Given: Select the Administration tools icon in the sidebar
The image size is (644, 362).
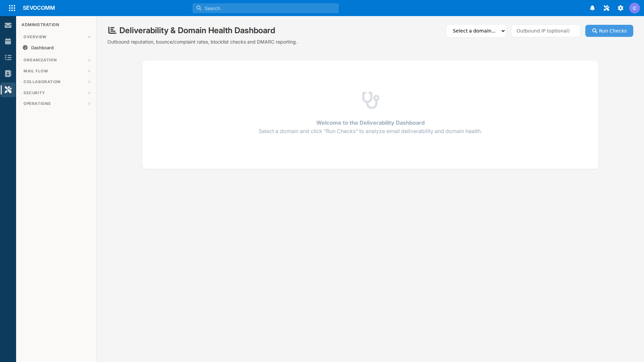Looking at the screenshot, I should [8, 89].
